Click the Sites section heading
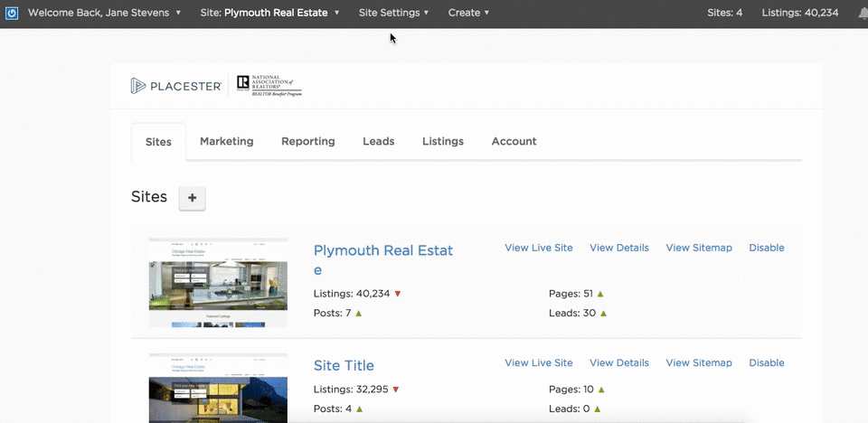 pos(149,196)
